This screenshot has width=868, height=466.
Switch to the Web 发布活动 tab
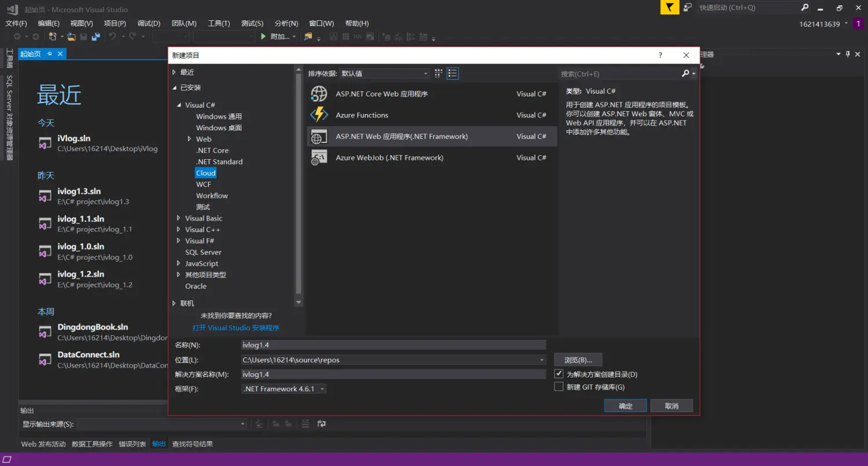point(43,444)
